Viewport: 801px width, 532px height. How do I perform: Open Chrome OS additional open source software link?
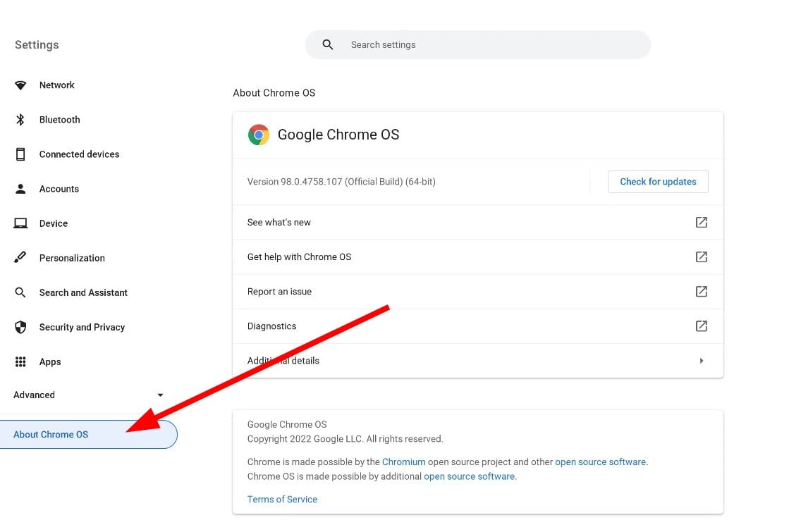coord(469,476)
